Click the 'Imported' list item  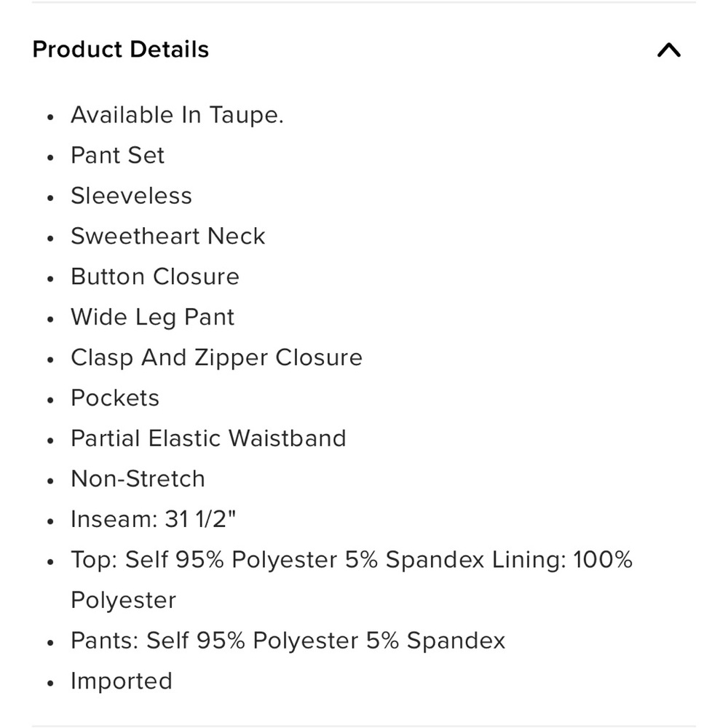click(122, 681)
